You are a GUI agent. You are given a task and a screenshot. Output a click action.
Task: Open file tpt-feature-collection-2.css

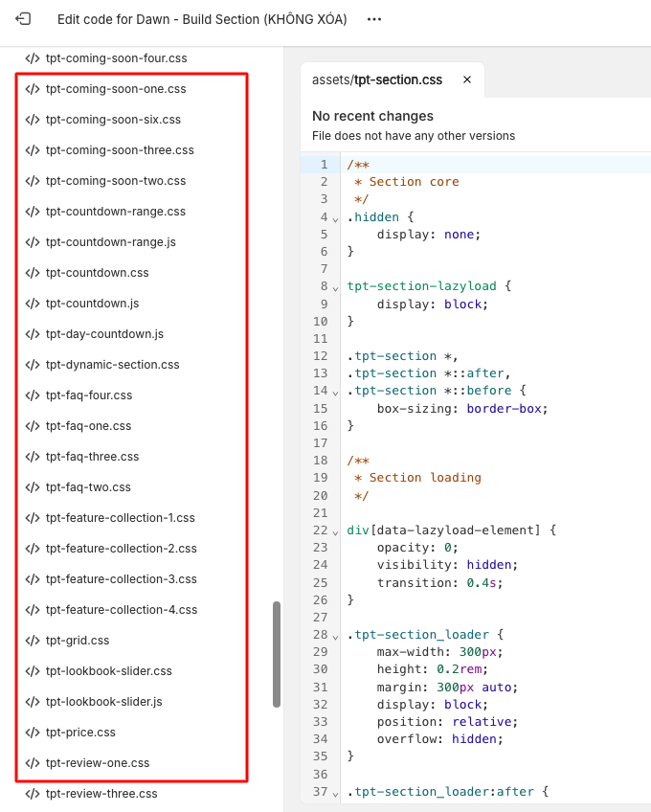pos(122,549)
